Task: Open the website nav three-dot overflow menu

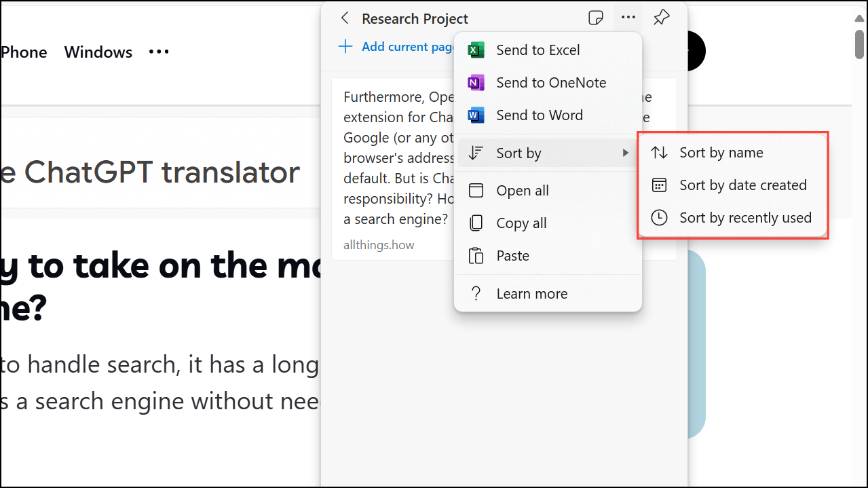Action: pos(159,52)
